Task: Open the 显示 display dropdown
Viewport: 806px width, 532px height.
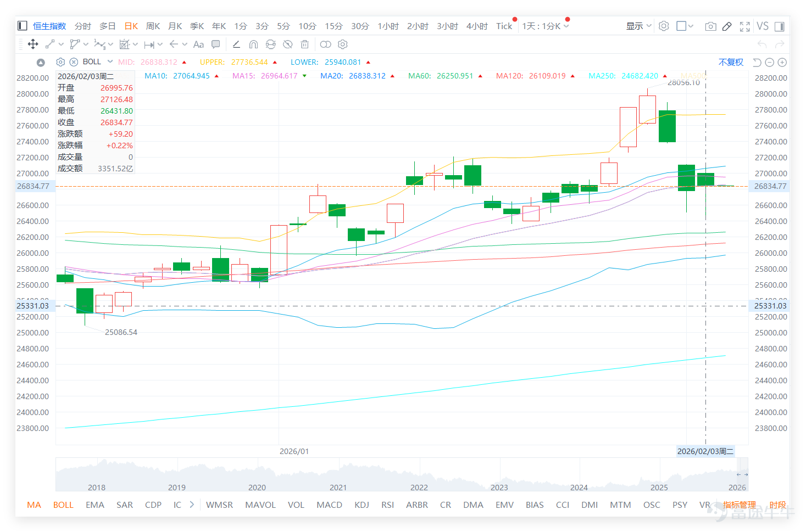Action: (639, 26)
